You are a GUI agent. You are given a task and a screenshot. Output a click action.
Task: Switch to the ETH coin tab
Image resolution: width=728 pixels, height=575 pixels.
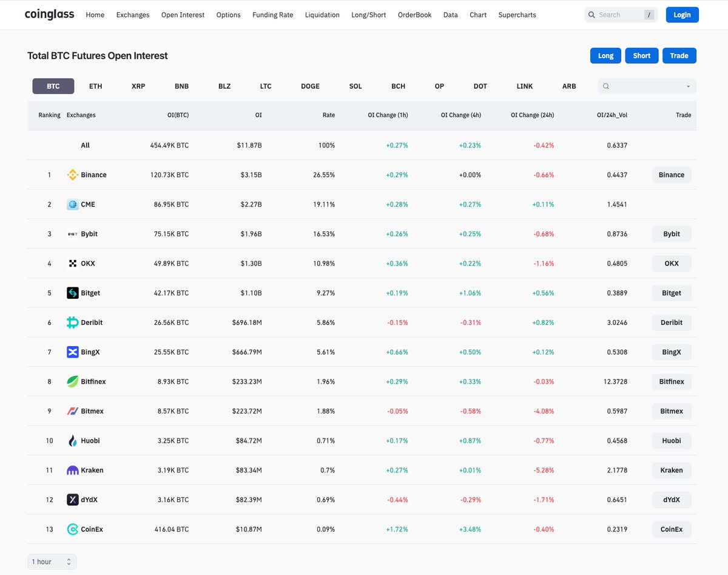click(96, 86)
